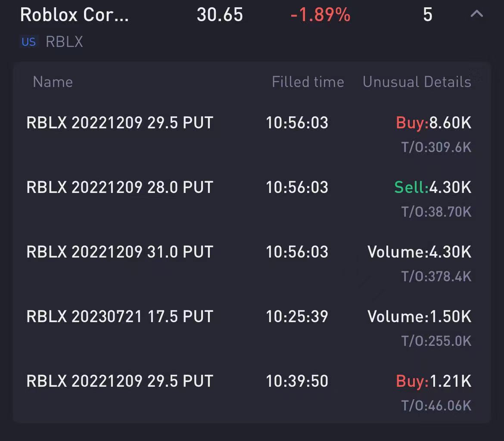Open RBLX 29.5 PUT filled at 10:39:50
Viewport: 504px width, 441px height.
120,382
